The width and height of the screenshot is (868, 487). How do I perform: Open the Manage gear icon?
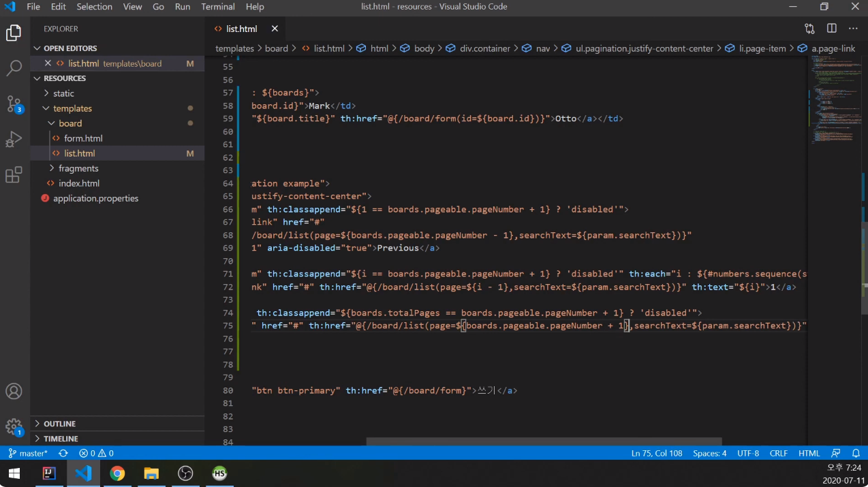(x=14, y=427)
